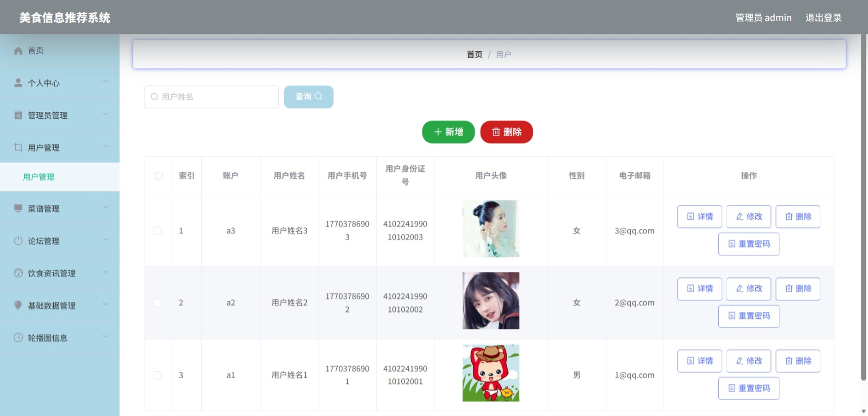Expand the 轮播图信息 menu chevron

pyautogui.click(x=105, y=337)
